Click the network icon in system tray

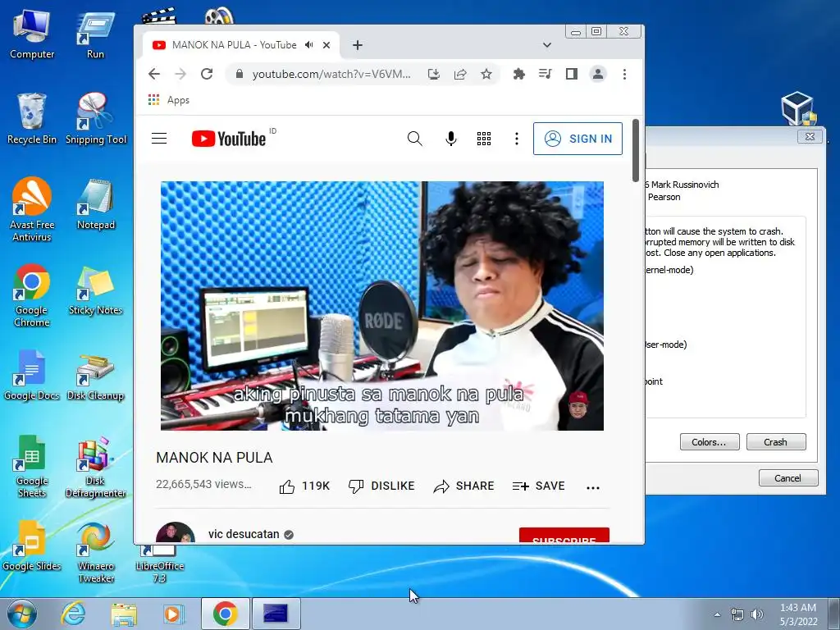coord(737,614)
